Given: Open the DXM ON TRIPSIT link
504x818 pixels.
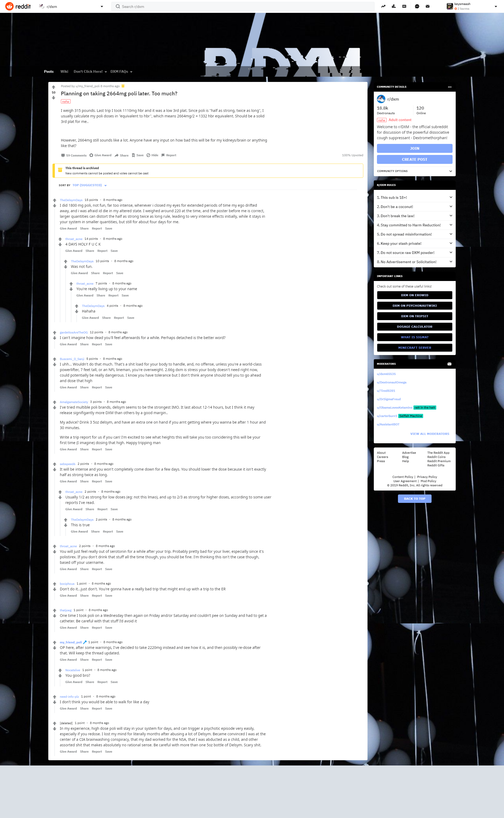Looking at the screenshot, I should point(415,316).
